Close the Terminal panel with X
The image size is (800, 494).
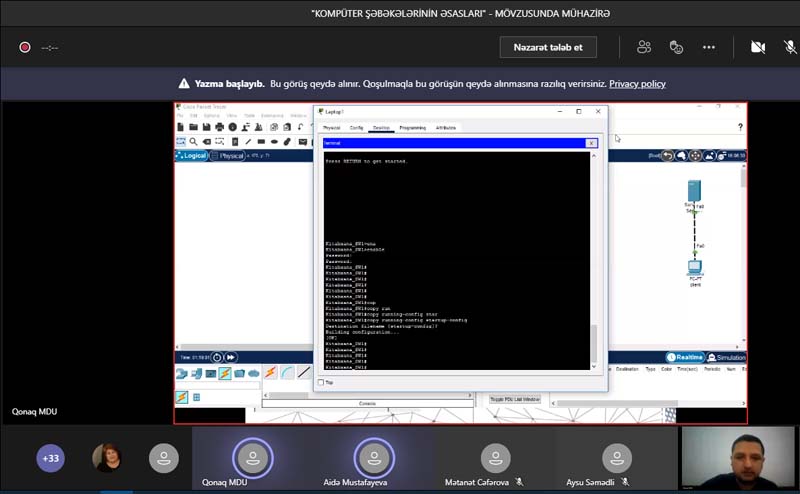pyautogui.click(x=591, y=143)
